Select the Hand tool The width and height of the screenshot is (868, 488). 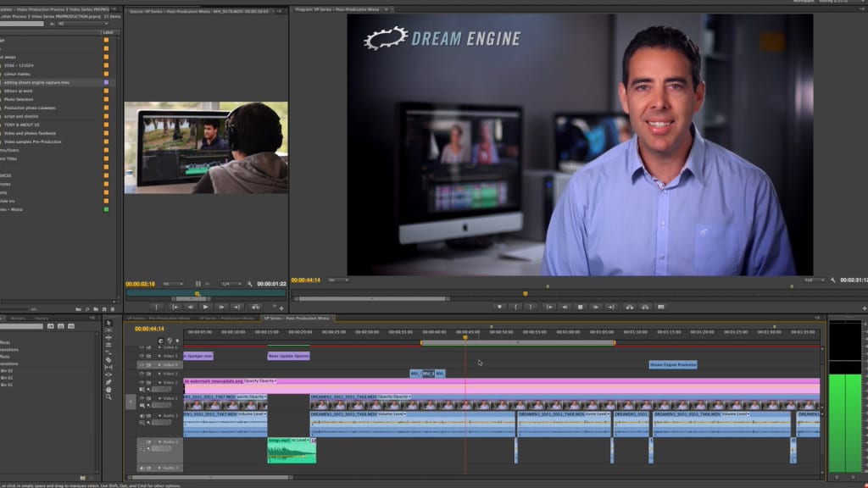108,390
